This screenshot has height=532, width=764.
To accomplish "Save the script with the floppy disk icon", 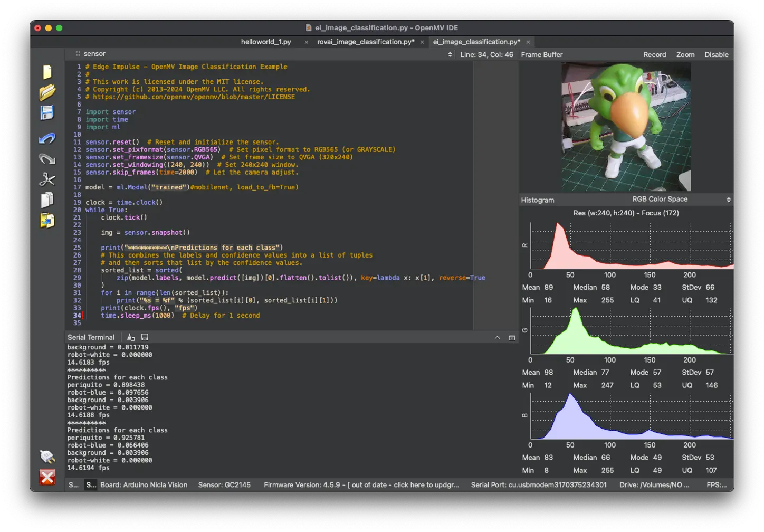I will (47, 112).
